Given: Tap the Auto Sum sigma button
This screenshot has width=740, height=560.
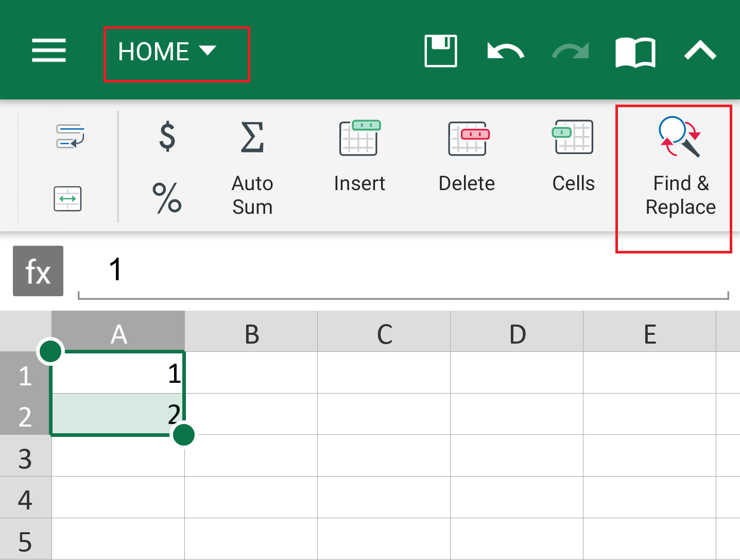Looking at the screenshot, I should (252, 167).
